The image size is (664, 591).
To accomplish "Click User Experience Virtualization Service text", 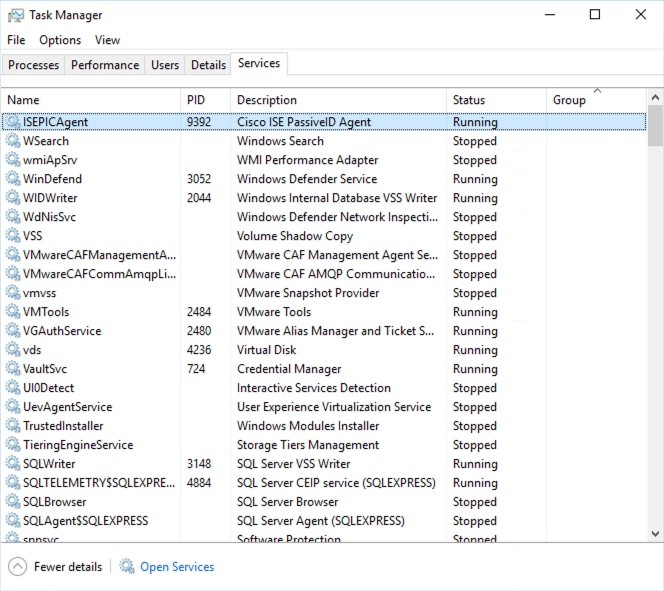I will click(x=334, y=407).
